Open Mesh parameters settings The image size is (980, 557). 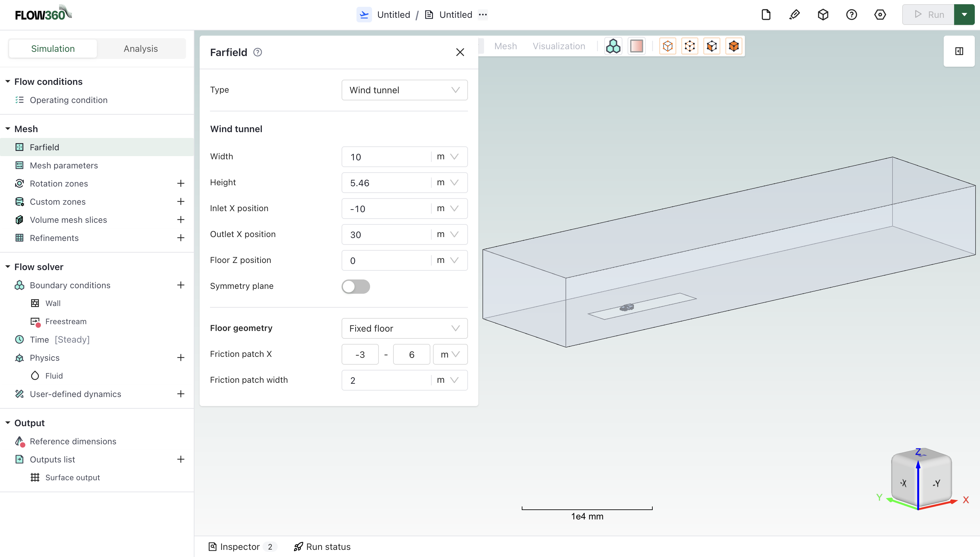coord(64,165)
